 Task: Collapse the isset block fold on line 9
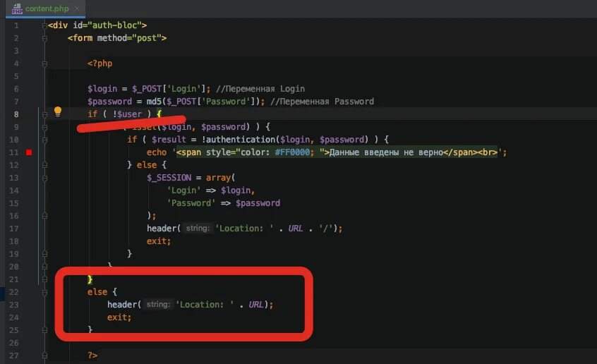(x=44, y=127)
